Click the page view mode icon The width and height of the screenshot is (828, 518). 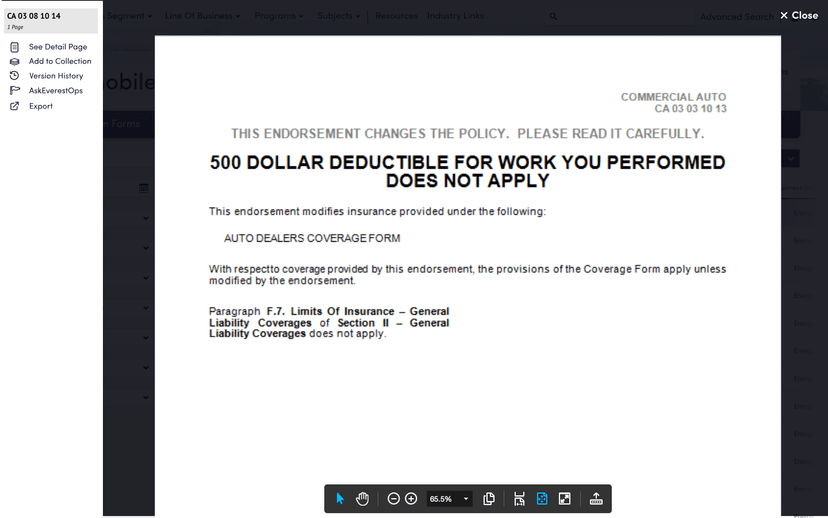489,498
